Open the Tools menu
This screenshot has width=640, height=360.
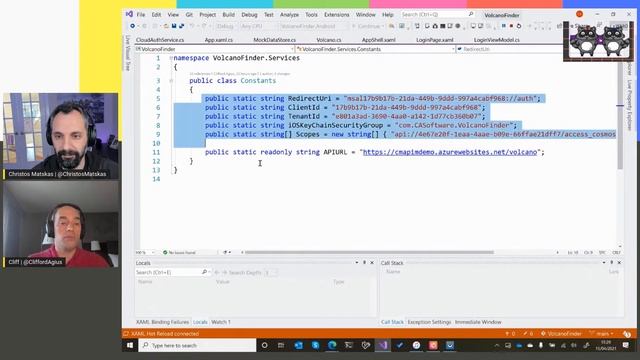(x=311, y=15)
